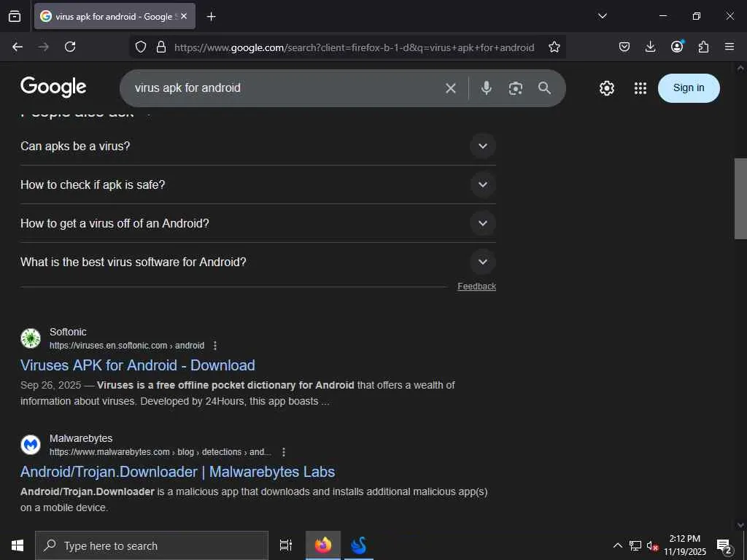Search by image with Lens icon
Image resolution: width=747 pixels, height=560 pixels.
516,88
